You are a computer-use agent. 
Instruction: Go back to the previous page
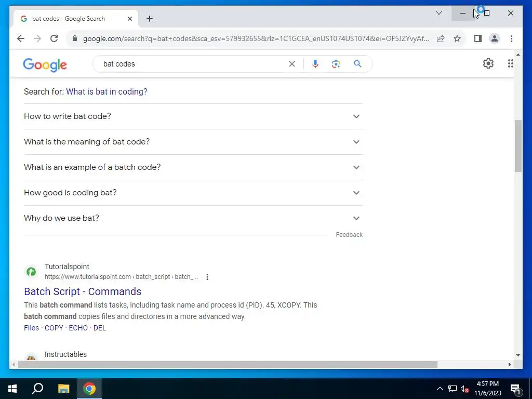click(x=21, y=38)
